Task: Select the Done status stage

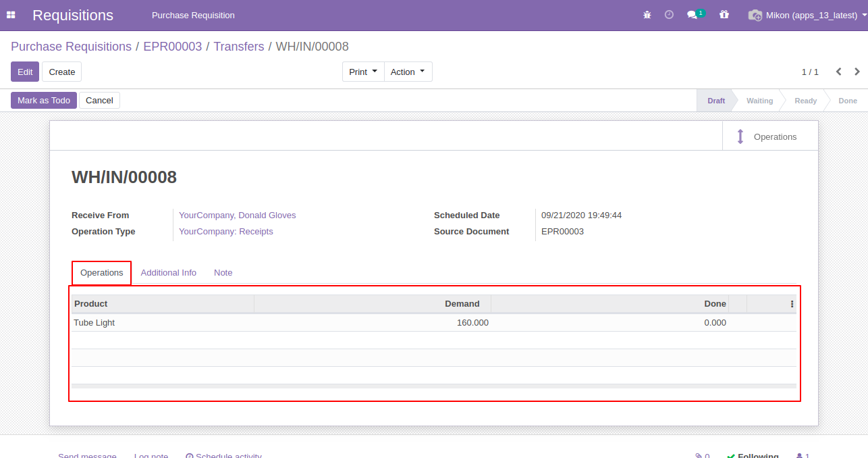Action: pos(848,101)
